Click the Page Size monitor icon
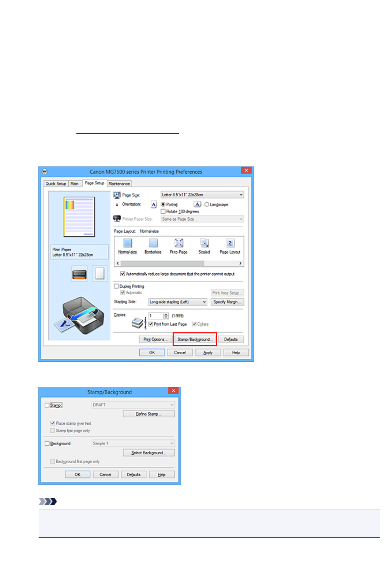The width and height of the screenshot is (392, 582). click(x=117, y=195)
